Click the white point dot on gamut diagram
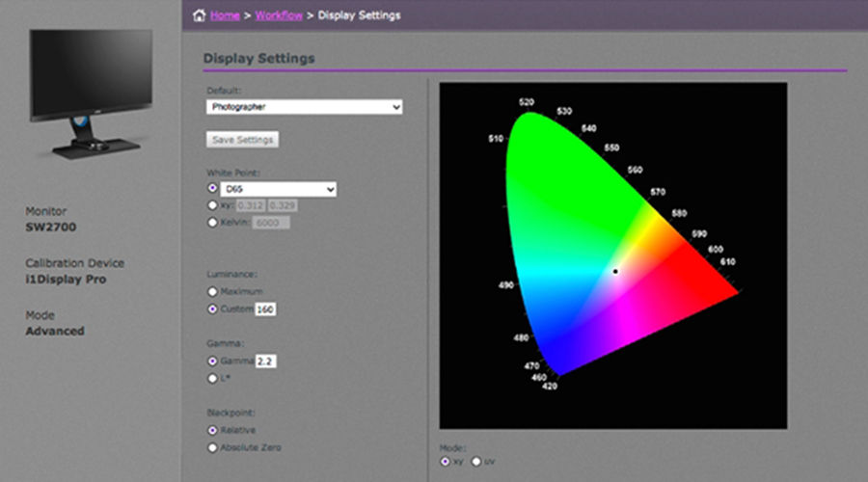The height and width of the screenshot is (482, 868). click(x=615, y=271)
